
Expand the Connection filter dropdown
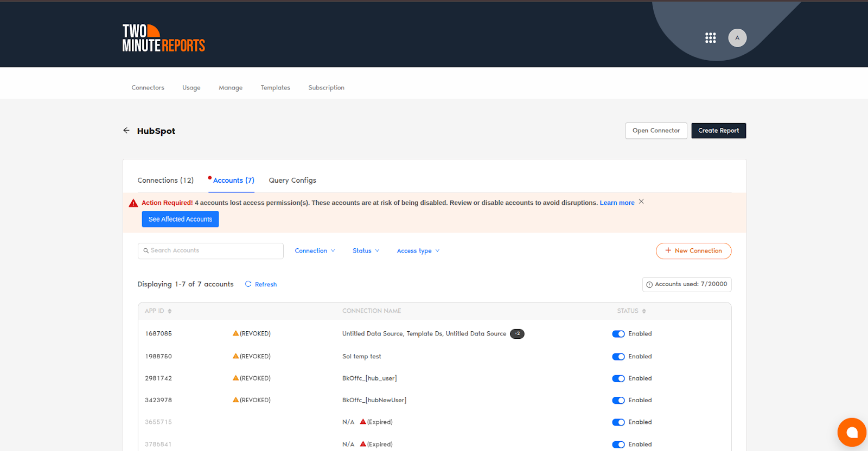pos(315,251)
